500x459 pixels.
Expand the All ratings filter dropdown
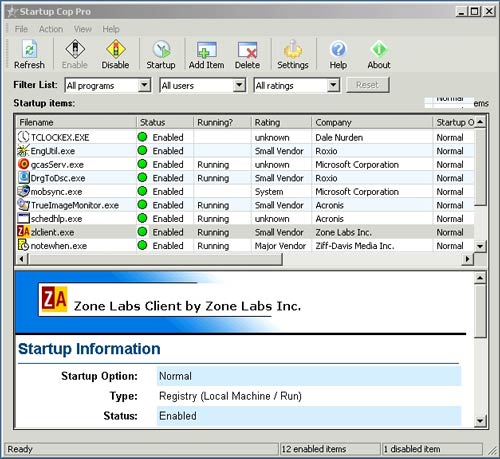pos(333,85)
